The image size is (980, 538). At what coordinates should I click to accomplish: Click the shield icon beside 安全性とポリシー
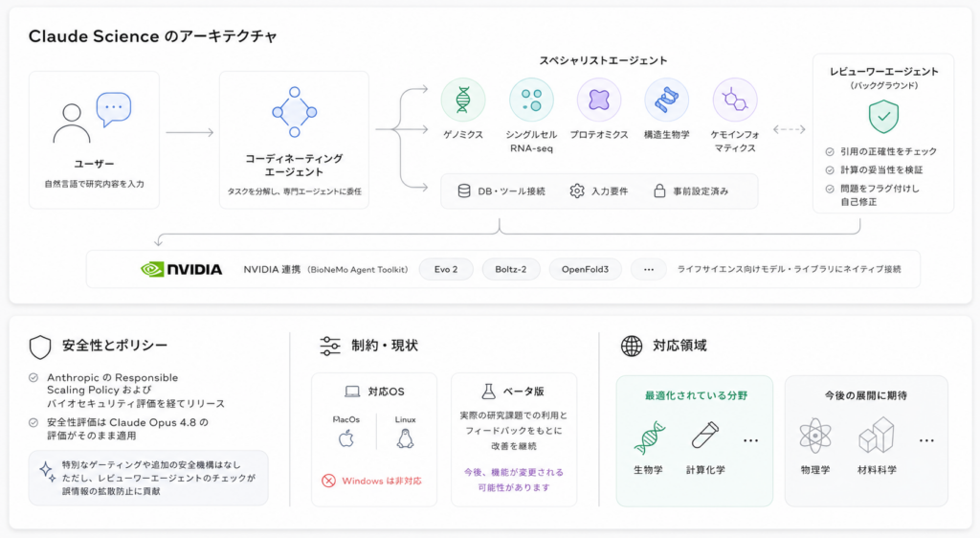point(40,347)
